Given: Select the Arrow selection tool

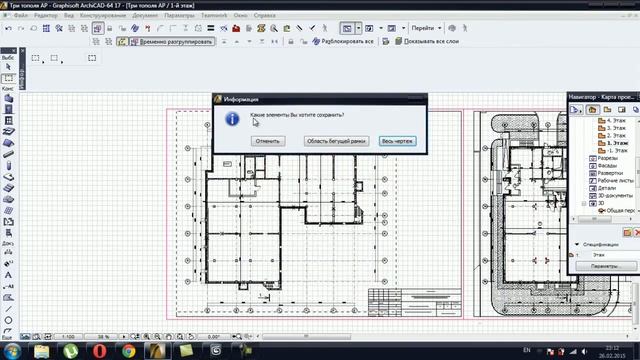Looking at the screenshot, I should coord(8,67).
